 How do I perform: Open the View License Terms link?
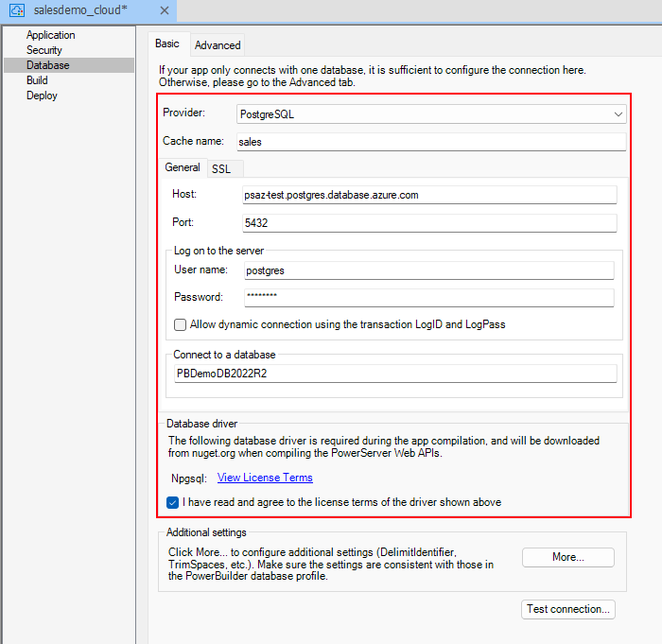[x=265, y=478]
